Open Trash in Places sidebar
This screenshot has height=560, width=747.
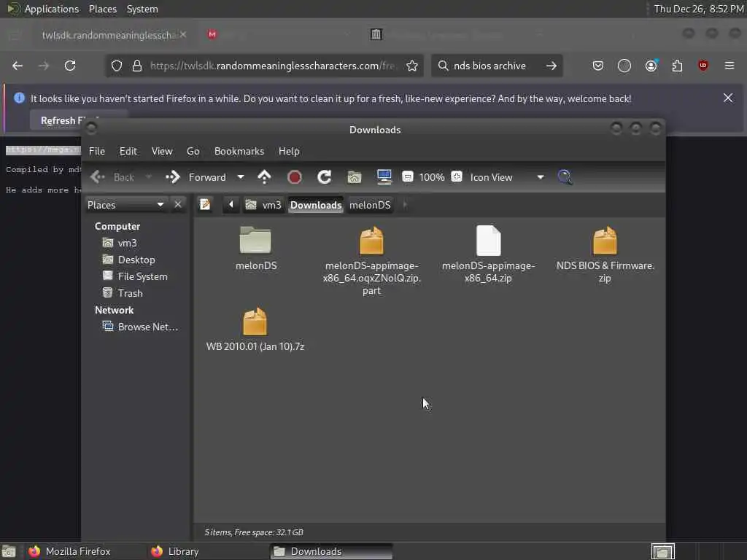123,293
